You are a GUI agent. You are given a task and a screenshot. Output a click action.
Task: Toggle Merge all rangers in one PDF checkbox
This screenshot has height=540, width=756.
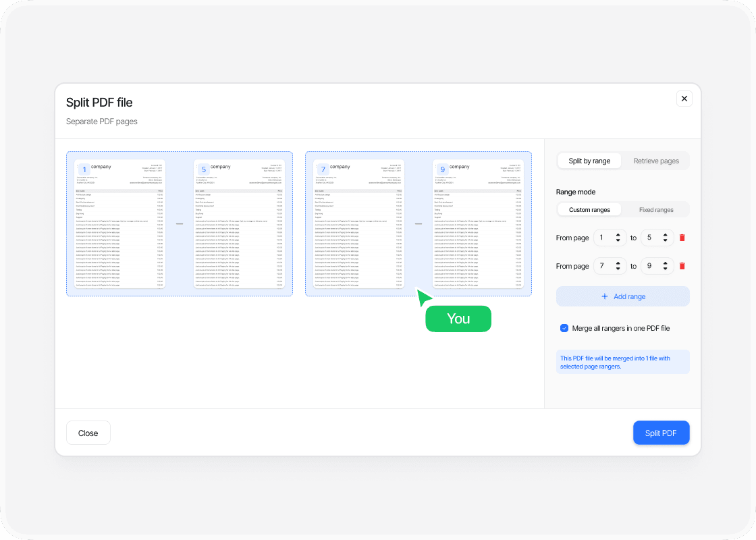(x=564, y=328)
